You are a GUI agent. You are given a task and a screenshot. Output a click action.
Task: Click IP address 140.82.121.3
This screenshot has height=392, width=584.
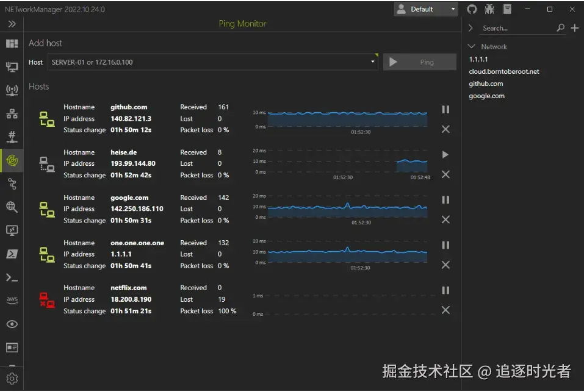click(131, 119)
